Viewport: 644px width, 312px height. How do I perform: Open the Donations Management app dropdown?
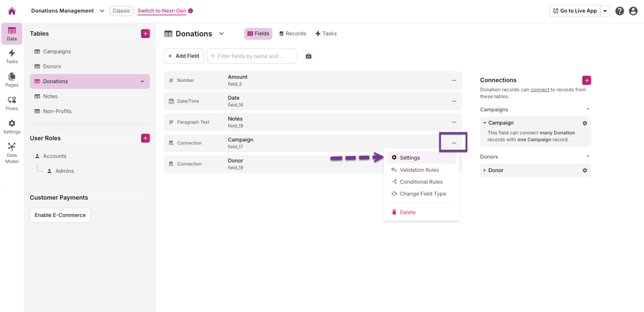(102, 11)
